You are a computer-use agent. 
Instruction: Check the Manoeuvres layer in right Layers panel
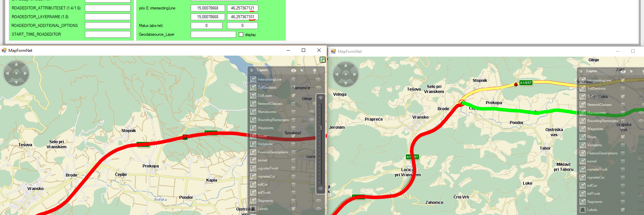point(622,113)
